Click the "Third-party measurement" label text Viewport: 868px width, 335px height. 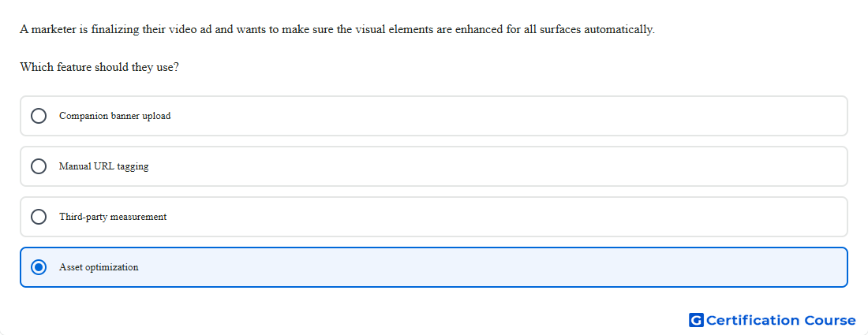pos(113,217)
